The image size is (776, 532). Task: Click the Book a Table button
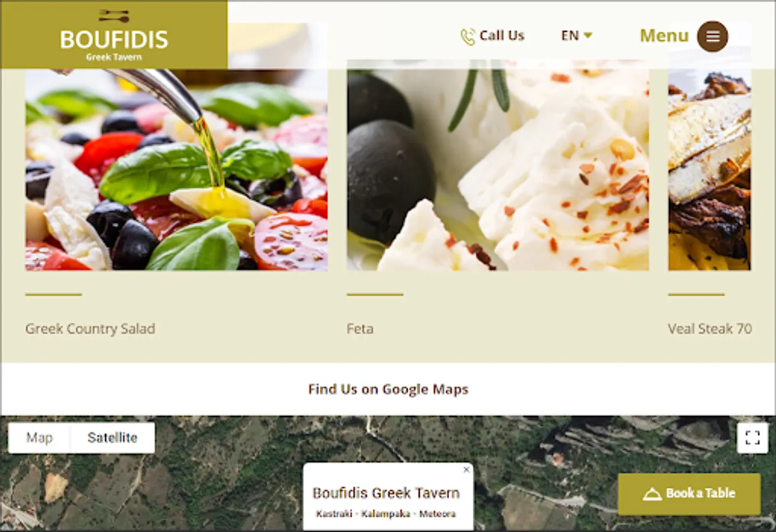point(689,494)
